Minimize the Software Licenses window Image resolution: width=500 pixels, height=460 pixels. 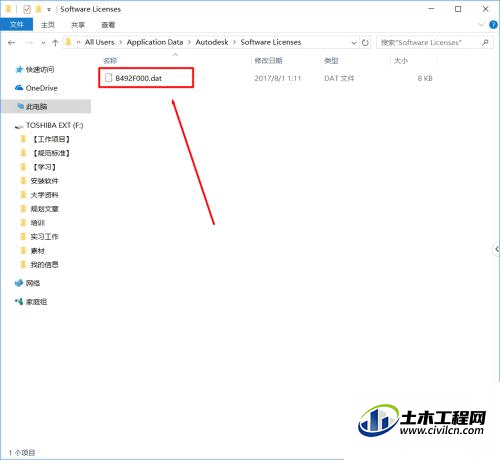[431, 9]
